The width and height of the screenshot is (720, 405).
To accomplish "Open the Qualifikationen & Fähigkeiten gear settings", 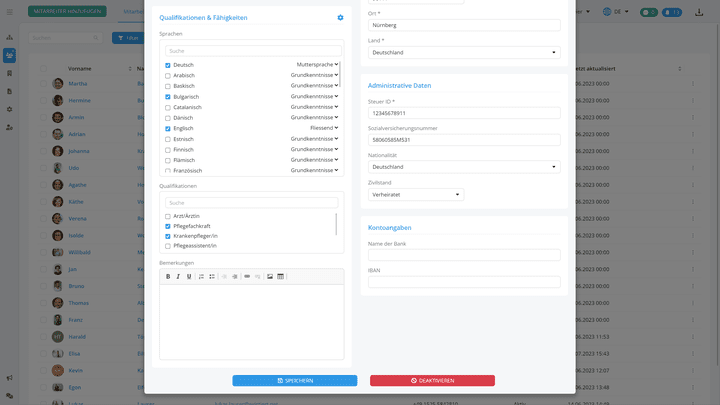I will [340, 18].
